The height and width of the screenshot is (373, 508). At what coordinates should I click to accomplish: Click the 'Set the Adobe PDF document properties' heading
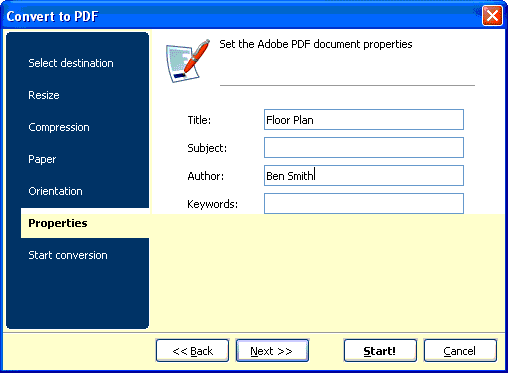click(x=316, y=44)
